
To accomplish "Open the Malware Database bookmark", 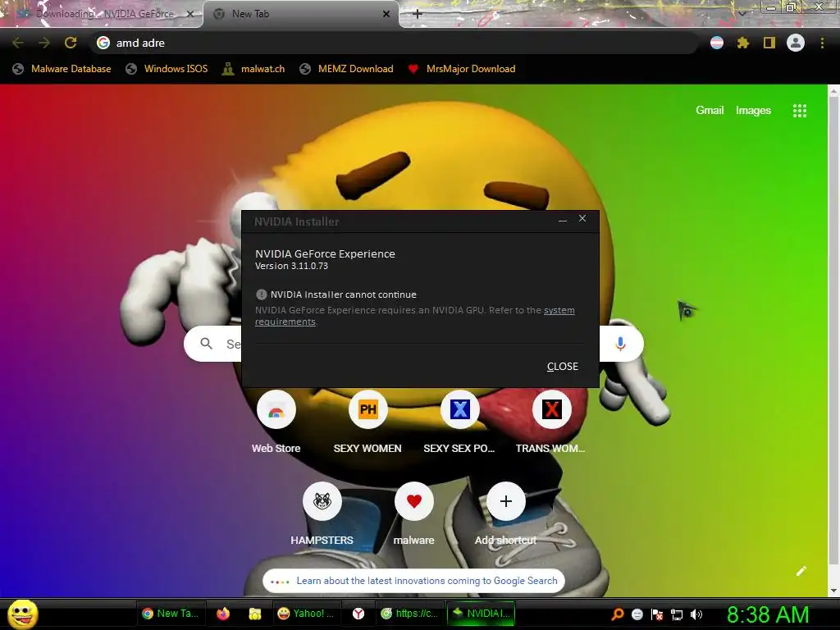I will pos(62,69).
